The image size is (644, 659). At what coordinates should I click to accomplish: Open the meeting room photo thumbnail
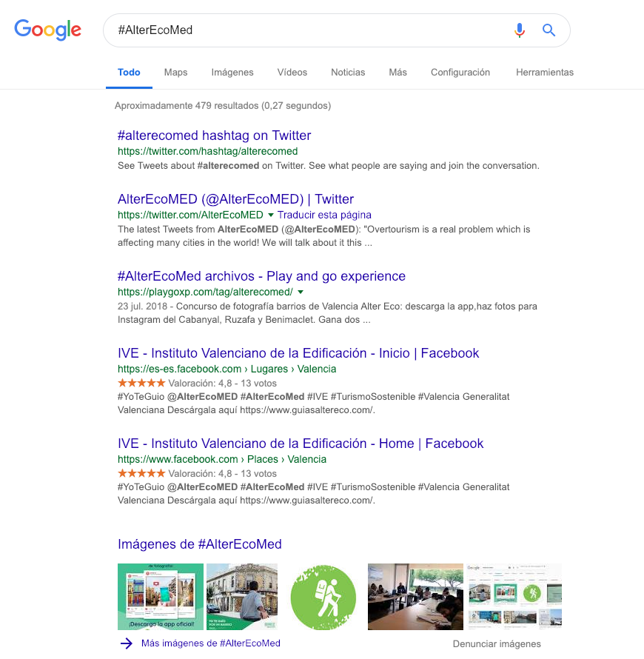click(x=415, y=597)
